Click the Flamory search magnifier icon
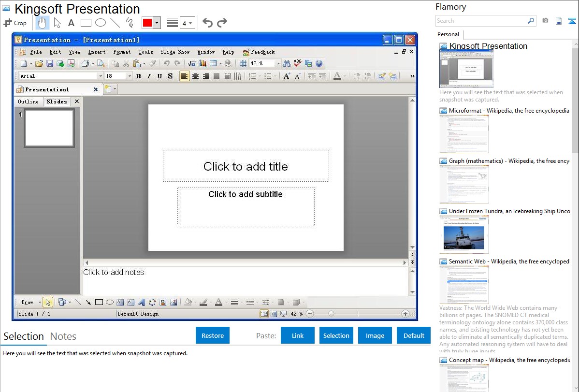 (x=531, y=21)
